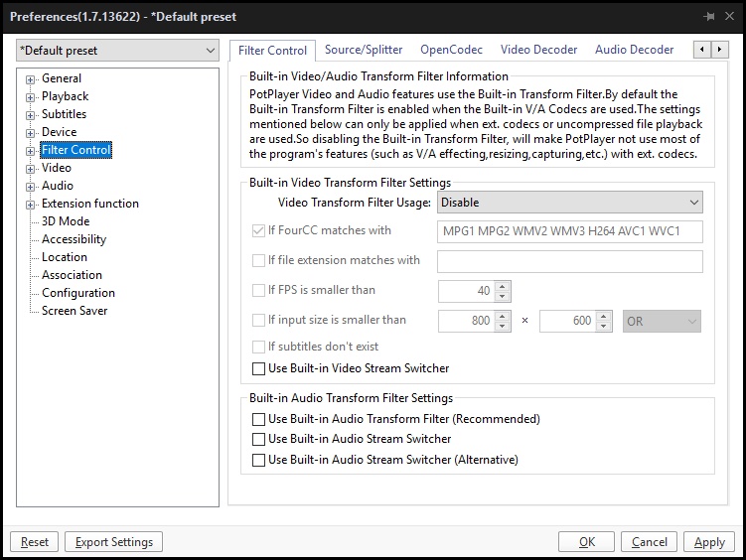Toggle 'If subtitles don't exist' checkbox
Image resolution: width=746 pixels, height=560 pixels.
(x=258, y=348)
